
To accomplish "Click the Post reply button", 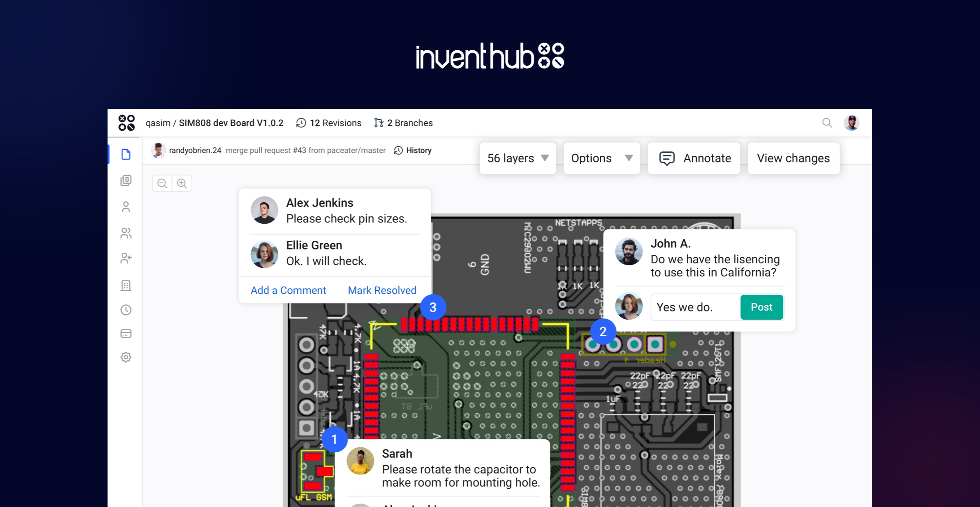I will pyautogui.click(x=761, y=307).
